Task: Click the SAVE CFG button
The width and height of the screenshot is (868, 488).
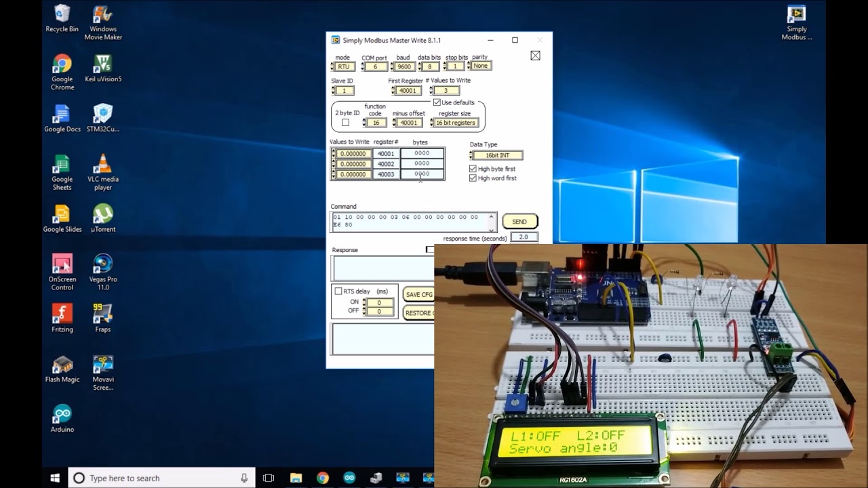Action: tap(418, 295)
